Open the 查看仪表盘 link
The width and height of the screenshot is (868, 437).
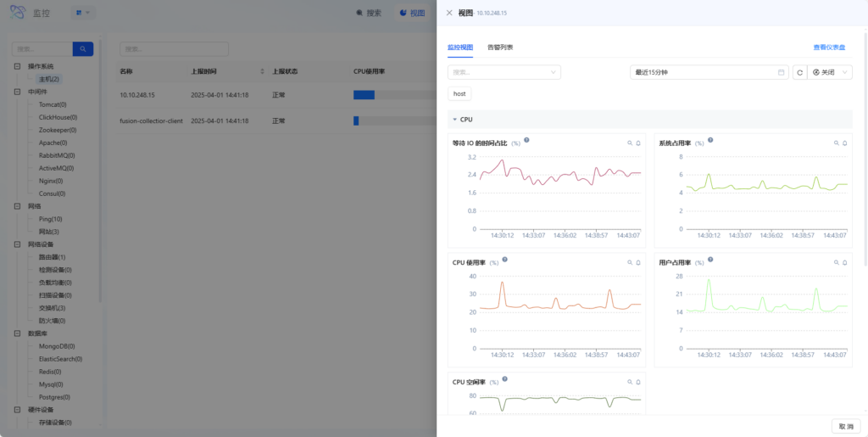coord(829,48)
